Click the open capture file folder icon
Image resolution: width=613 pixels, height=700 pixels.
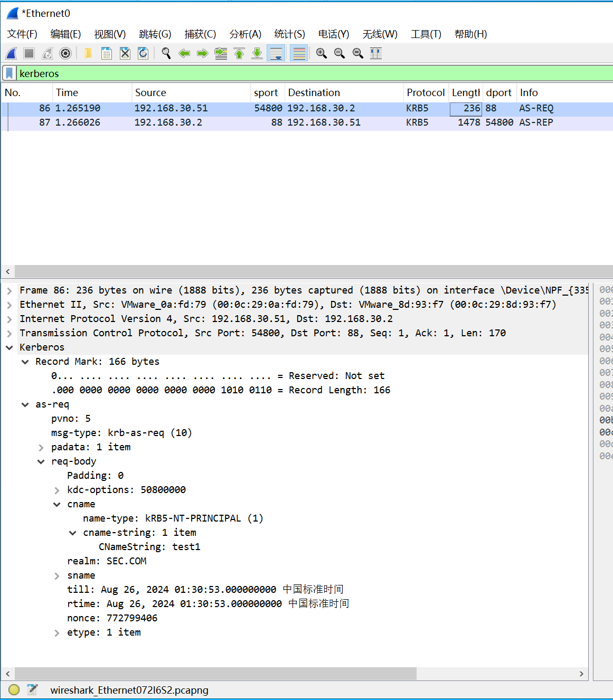[x=88, y=53]
